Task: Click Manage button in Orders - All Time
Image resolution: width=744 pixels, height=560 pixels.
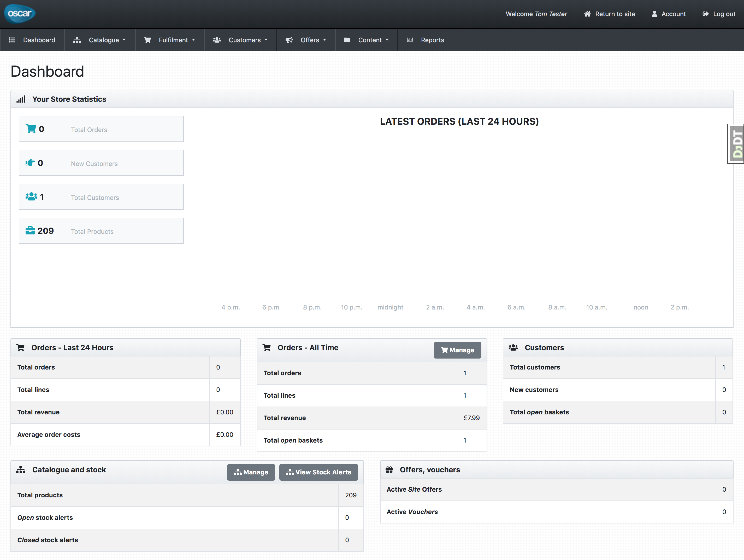Action: click(x=457, y=350)
